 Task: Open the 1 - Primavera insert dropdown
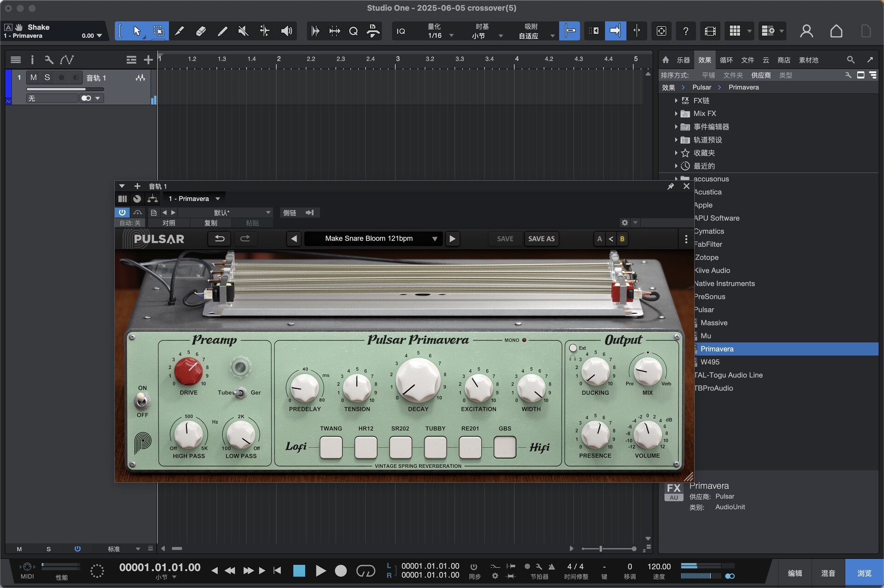click(194, 199)
